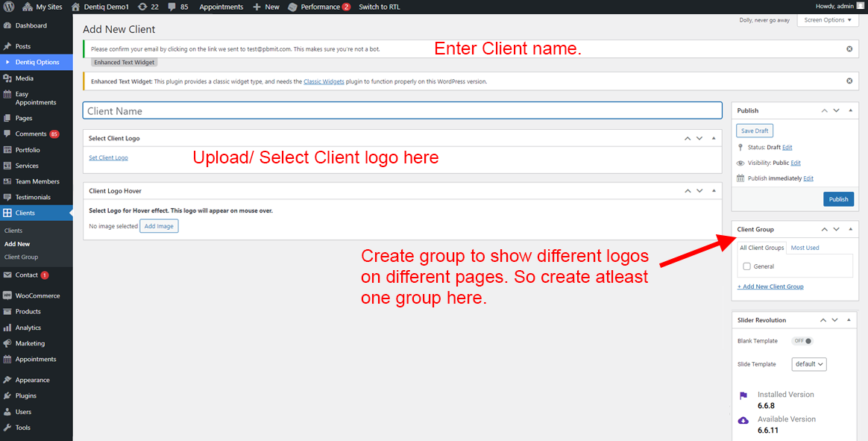Click the WordPress logo icon in admin bar

pos(8,7)
